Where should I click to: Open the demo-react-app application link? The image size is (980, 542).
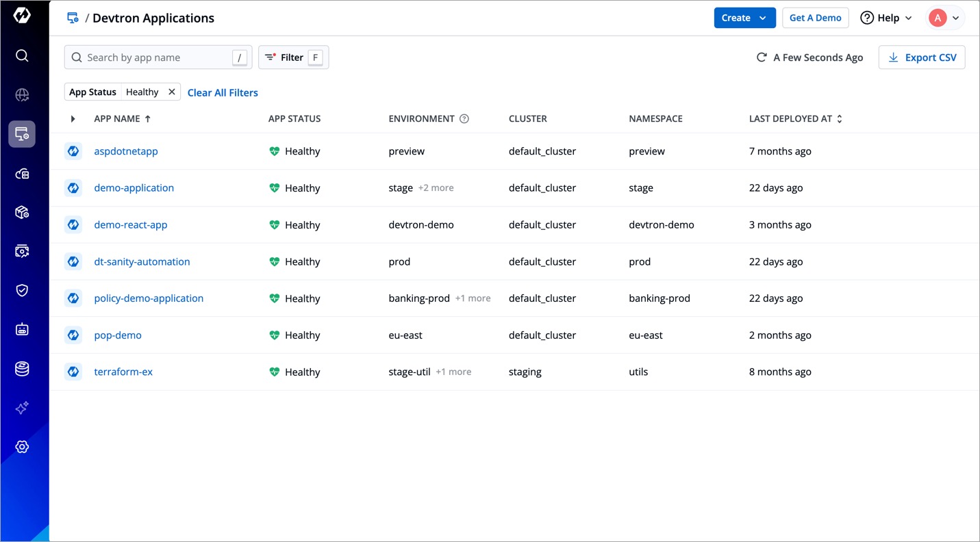131,224
